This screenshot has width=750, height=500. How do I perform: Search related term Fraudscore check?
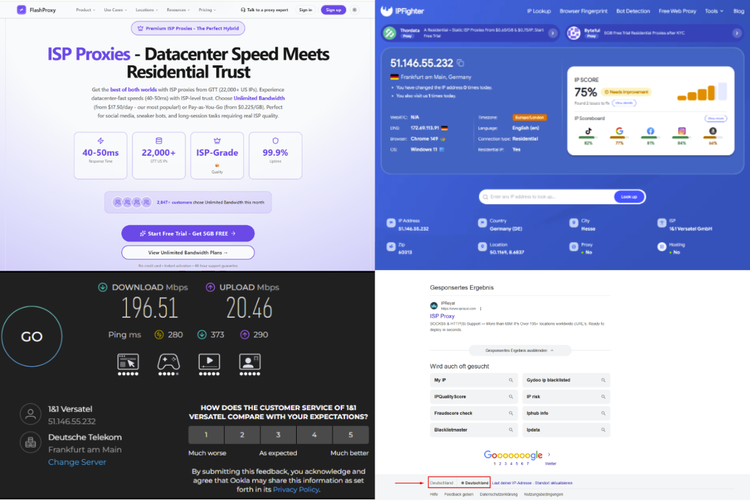point(474,413)
